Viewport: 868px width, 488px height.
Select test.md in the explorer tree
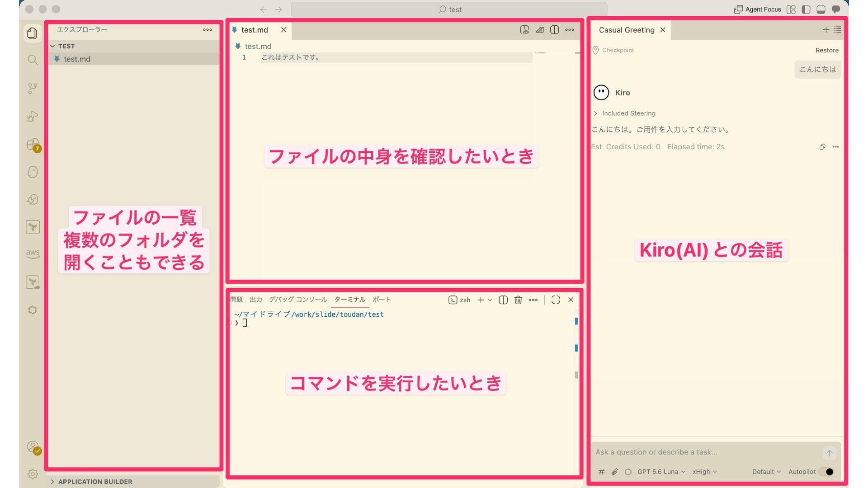click(x=134, y=59)
